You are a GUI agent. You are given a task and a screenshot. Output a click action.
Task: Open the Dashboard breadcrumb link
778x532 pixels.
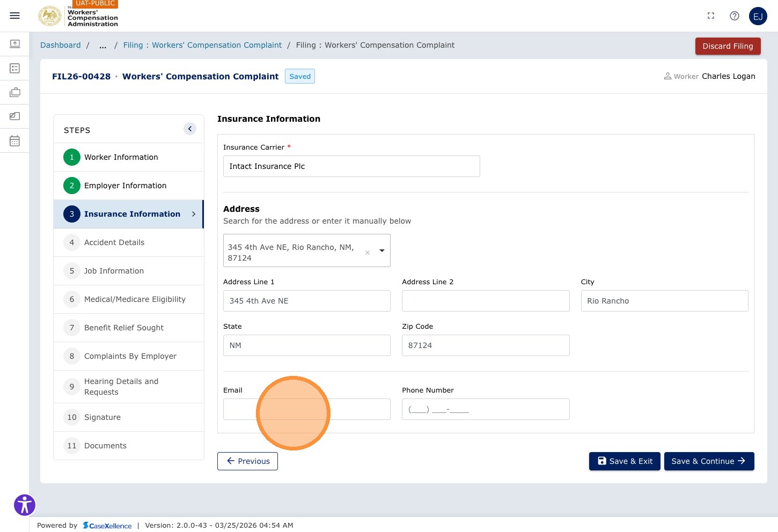61,45
